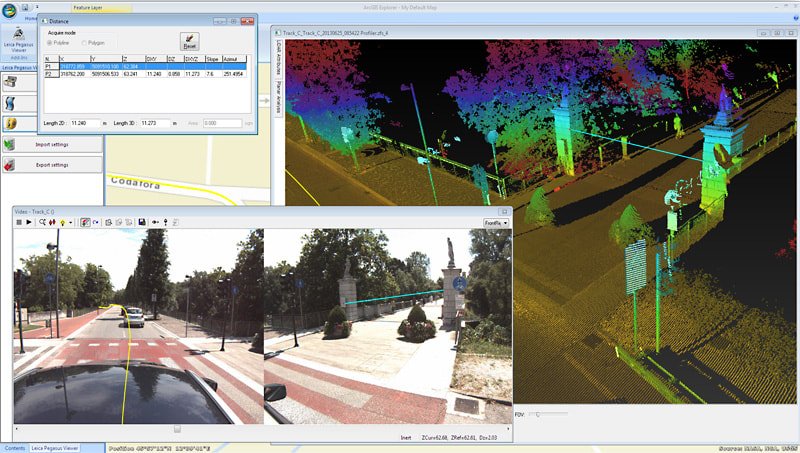Click Export settings button
Viewport: 800px width, 453px height.
pyautogui.click(x=52, y=165)
